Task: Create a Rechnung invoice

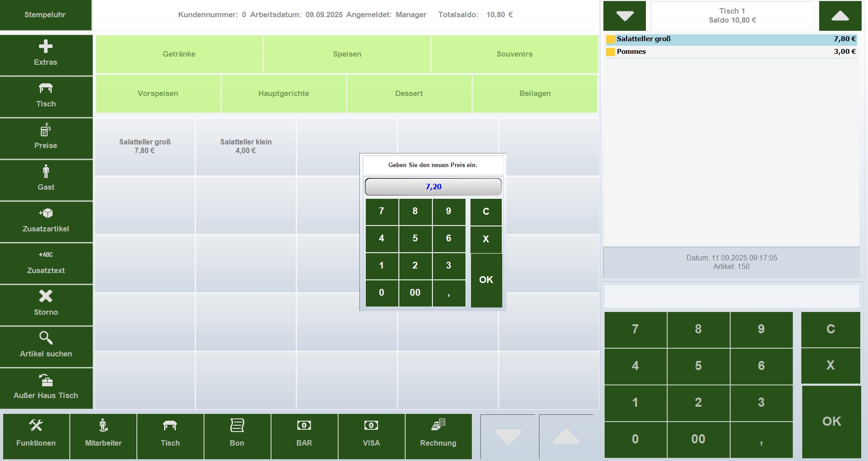Action: tap(438, 436)
